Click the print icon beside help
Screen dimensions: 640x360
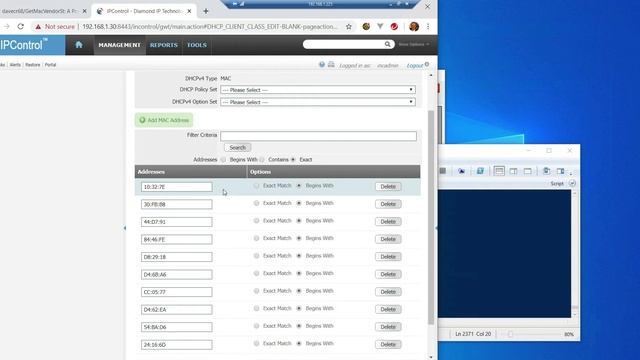point(331,64)
